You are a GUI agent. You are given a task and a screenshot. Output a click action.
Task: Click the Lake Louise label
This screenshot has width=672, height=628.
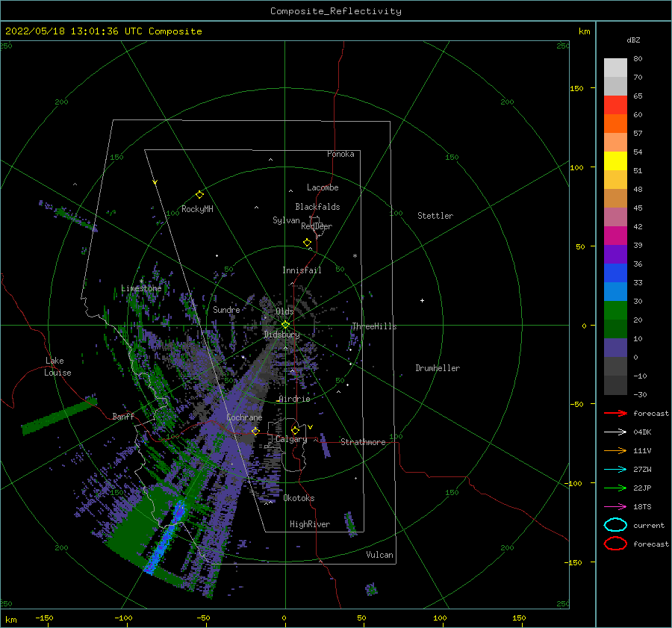pyautogui.click(x=57, y=367)
